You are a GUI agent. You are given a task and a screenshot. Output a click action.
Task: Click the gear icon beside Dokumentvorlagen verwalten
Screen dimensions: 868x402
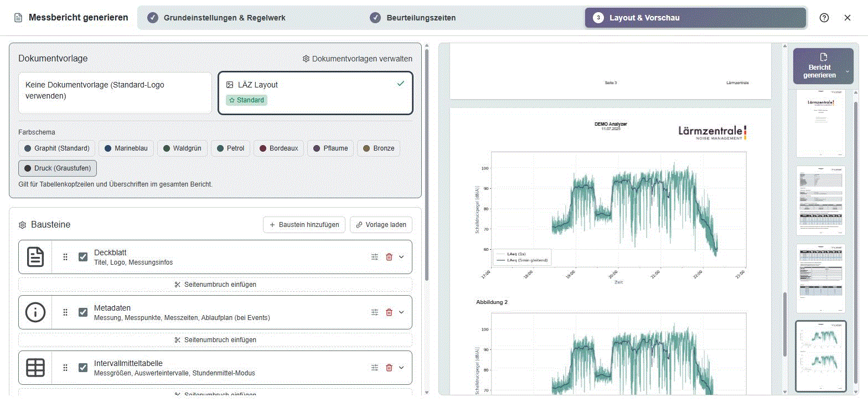coord(306,59)
